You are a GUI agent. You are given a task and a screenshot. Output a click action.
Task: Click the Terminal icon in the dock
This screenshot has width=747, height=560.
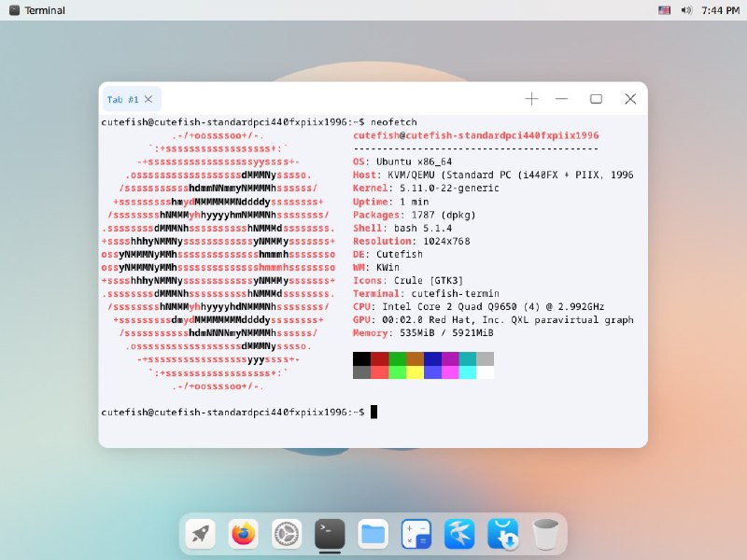(x=330, y=534)
